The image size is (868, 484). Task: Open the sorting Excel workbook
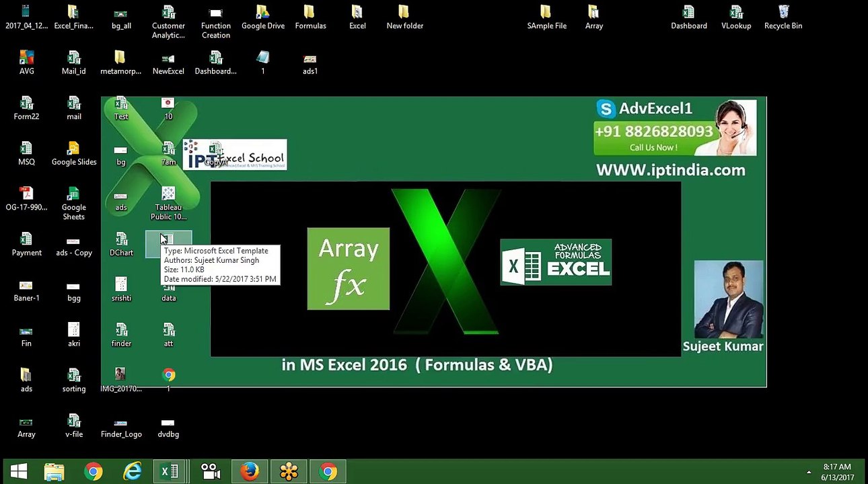coord(74,380)
